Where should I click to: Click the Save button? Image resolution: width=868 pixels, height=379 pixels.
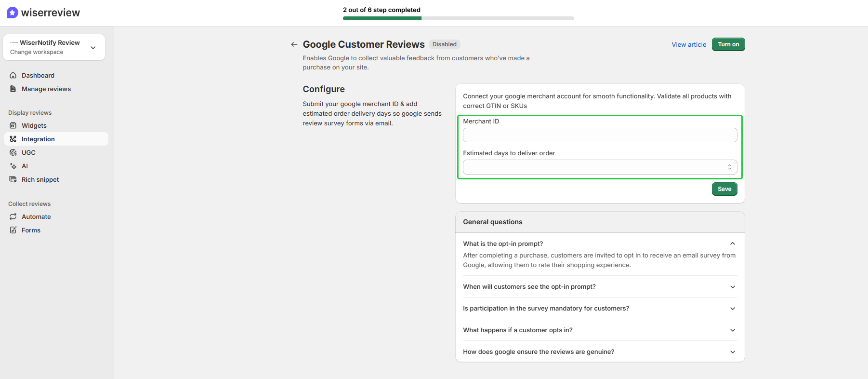tap(724, 189)
